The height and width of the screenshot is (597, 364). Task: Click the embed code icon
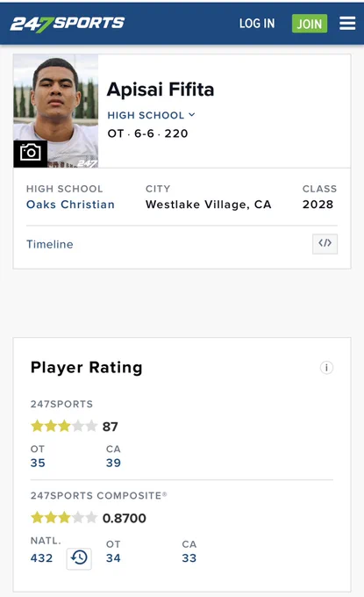(325, 243)
